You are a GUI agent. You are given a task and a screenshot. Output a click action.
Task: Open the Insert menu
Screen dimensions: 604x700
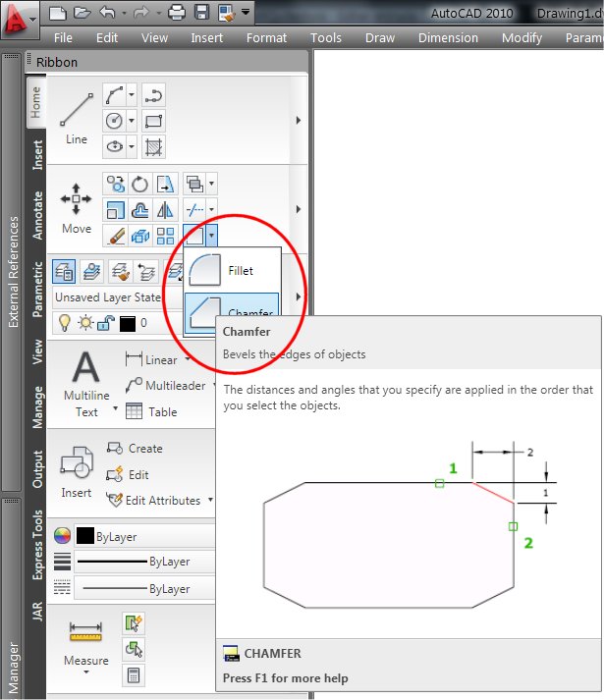click(207, 38)
